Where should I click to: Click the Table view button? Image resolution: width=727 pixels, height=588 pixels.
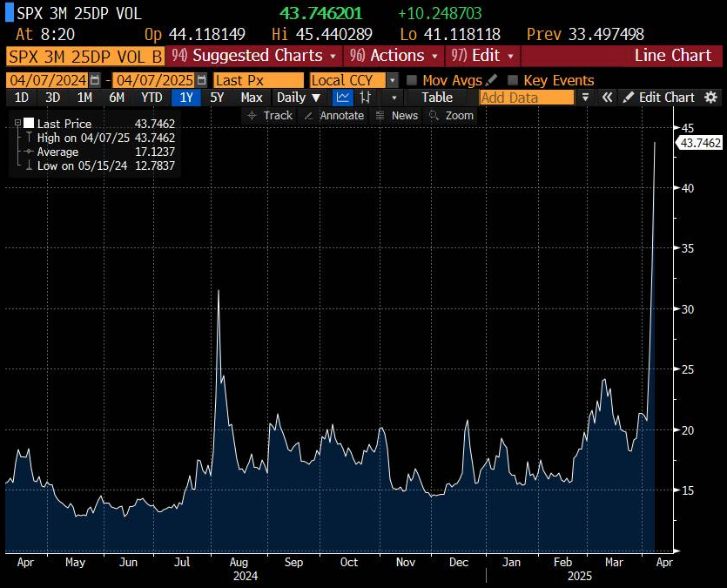click(437, 98)
